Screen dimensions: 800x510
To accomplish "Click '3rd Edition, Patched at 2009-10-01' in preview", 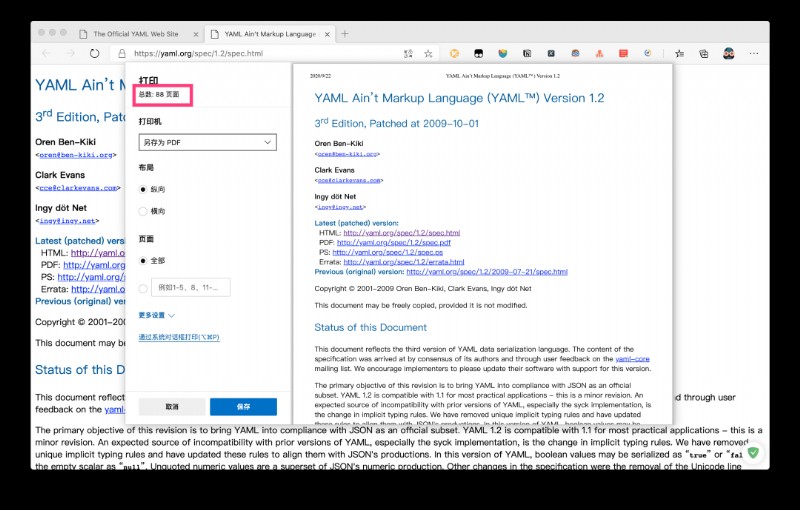I will pyautogui.click(x=396, y=123).
